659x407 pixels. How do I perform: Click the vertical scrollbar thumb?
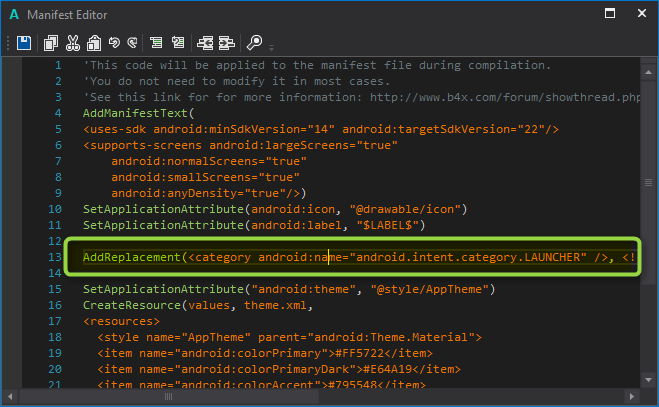click(x=648, y=182)
